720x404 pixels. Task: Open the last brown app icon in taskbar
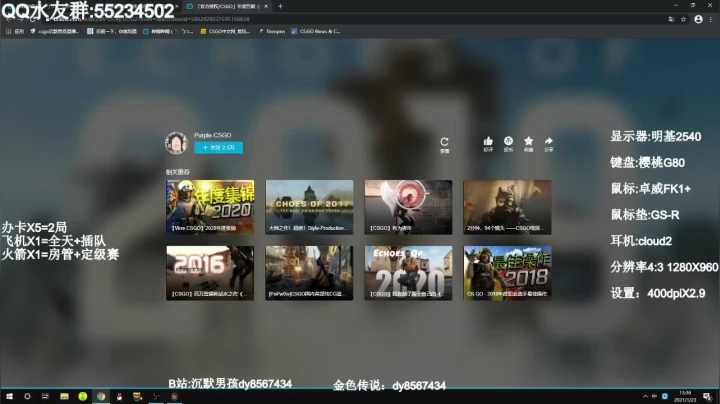174,396
